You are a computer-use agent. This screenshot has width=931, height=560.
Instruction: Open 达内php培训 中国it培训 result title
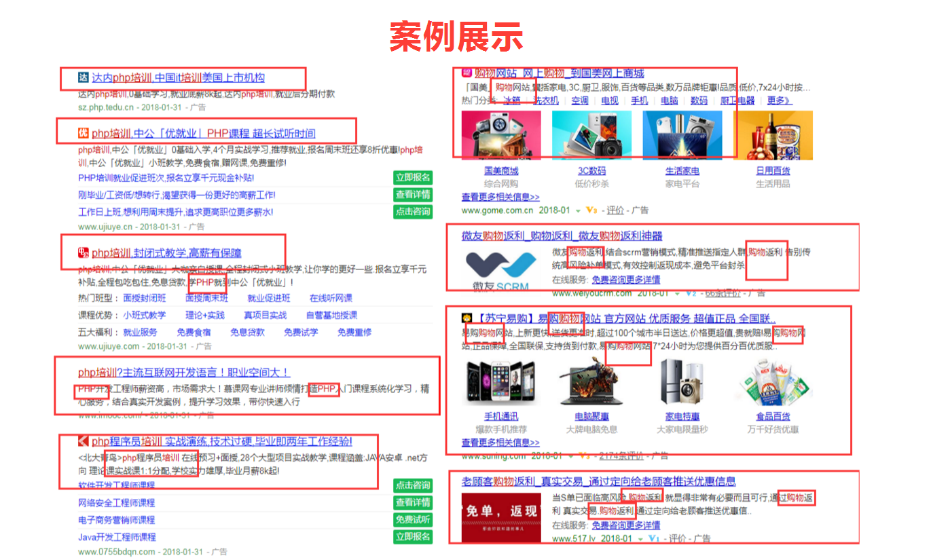pyautogui.click(x=178, y=77)
